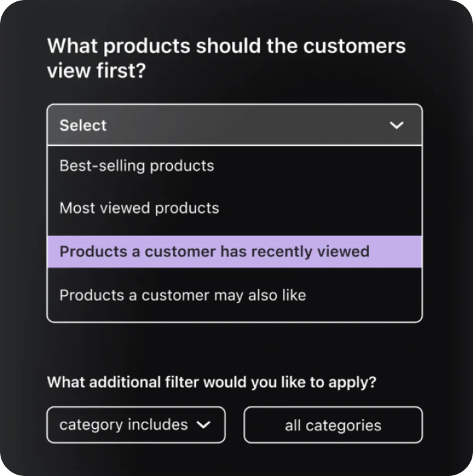Viewport: 473px width, 476px height.
Task: Collapse the open Select dropdown header
Action: click(x=234, y=125)
